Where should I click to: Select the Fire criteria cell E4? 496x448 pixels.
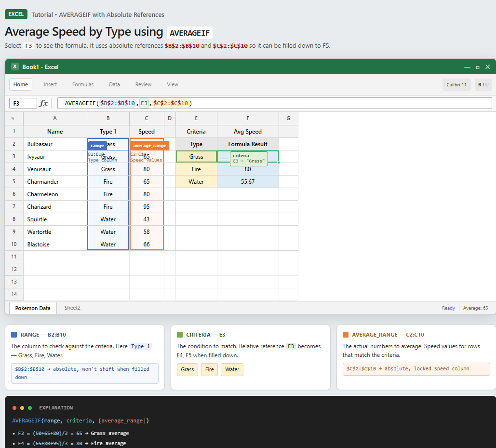coord(196,169)
